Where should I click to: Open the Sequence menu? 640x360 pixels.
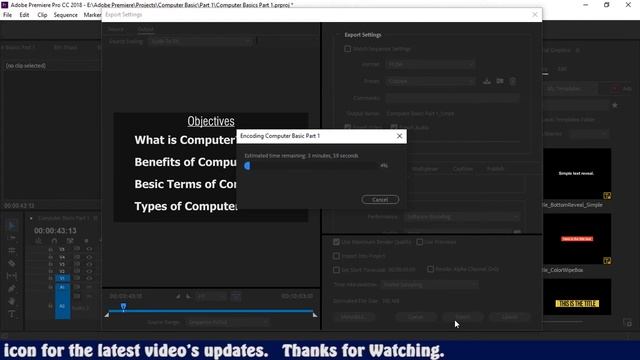point(65,15)
